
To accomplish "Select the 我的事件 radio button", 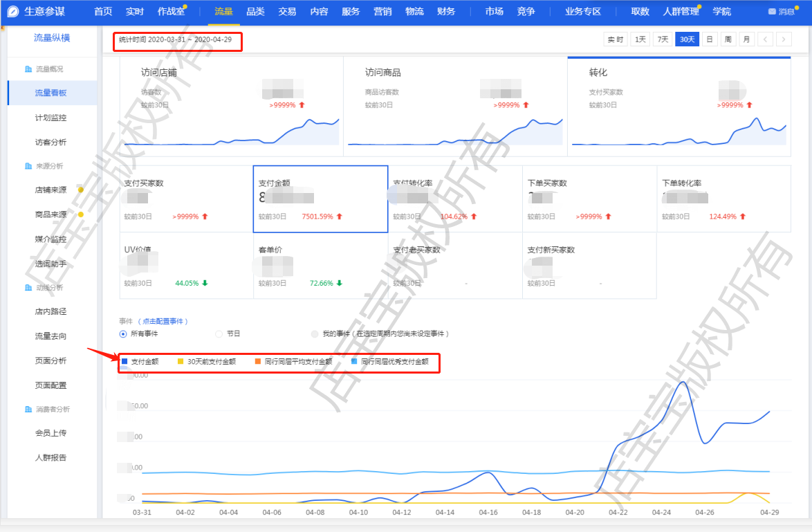I will (x=315, y=333).
